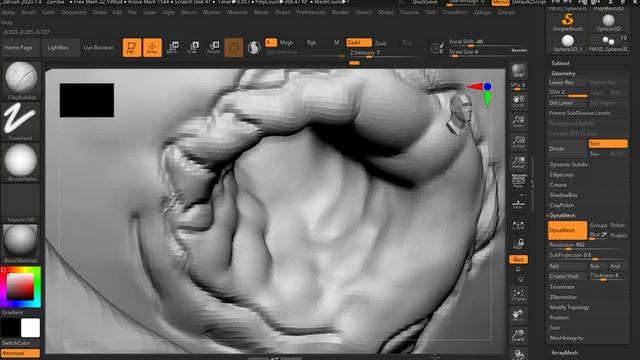The width and height of the screenshot is (640, 360).
Task: Click the Gizmo 3D sphere icon
Action: click(x=234, y=48)
